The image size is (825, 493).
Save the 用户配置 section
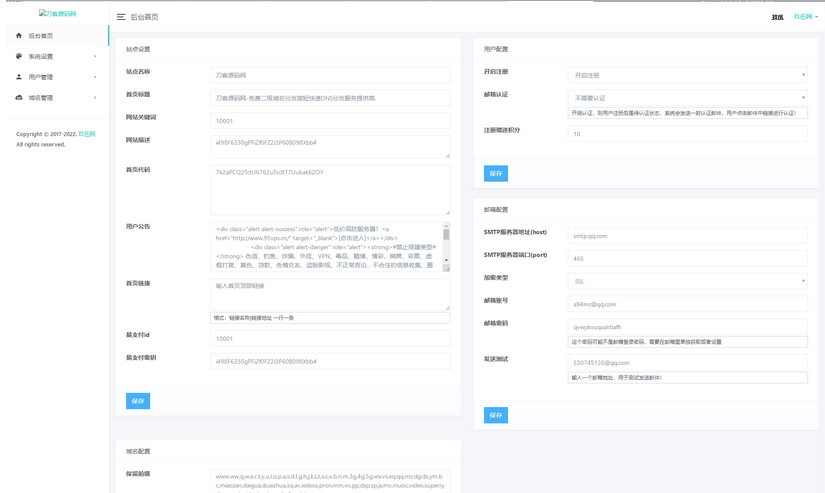[x=495, y=173]
